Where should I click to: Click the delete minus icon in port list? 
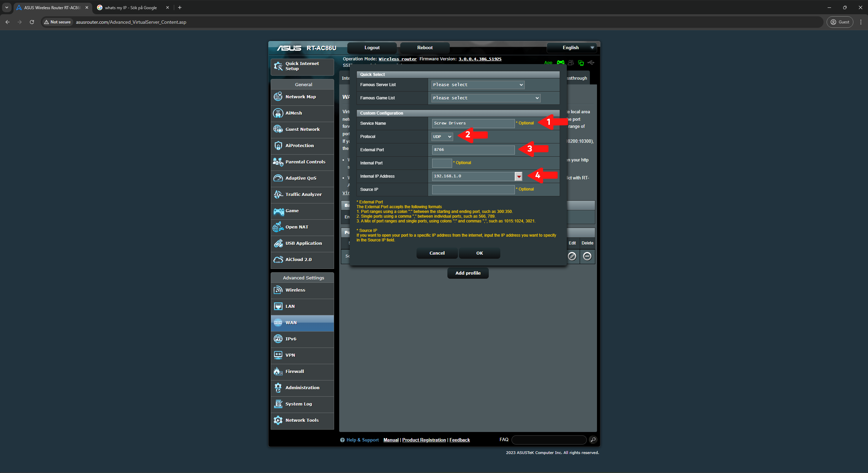pos(587,256)
